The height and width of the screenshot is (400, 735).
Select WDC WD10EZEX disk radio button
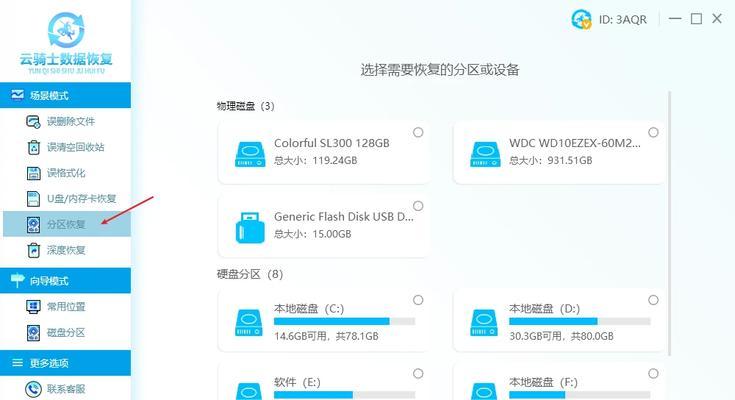click(x=653, y=132)
